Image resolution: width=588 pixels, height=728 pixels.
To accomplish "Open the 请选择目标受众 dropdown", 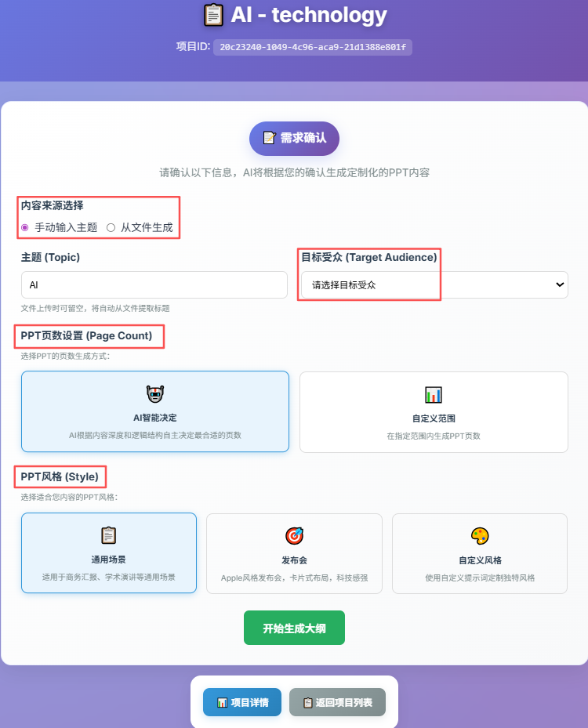I will [x=434, y=284].
